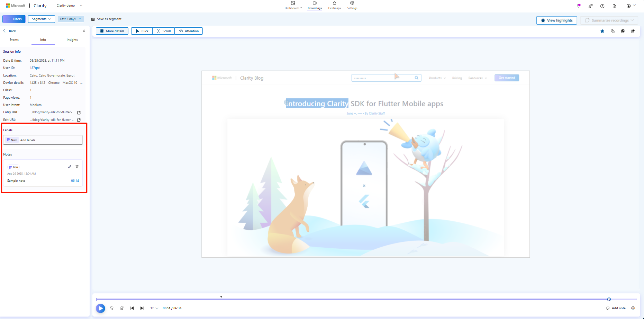Open the Heatmaps section
Viewport: 644px width, 319px height.
334,5
